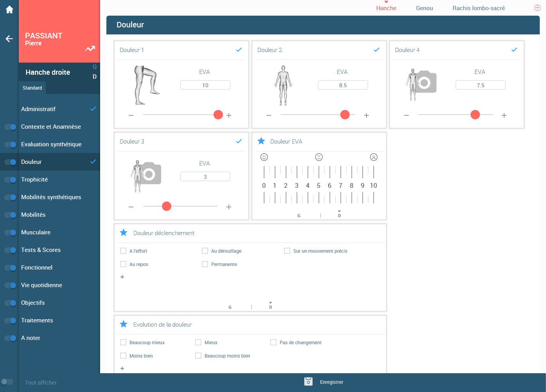
Task: Click the Douleur 3 checkmark icon
Action: click(239, 141)
